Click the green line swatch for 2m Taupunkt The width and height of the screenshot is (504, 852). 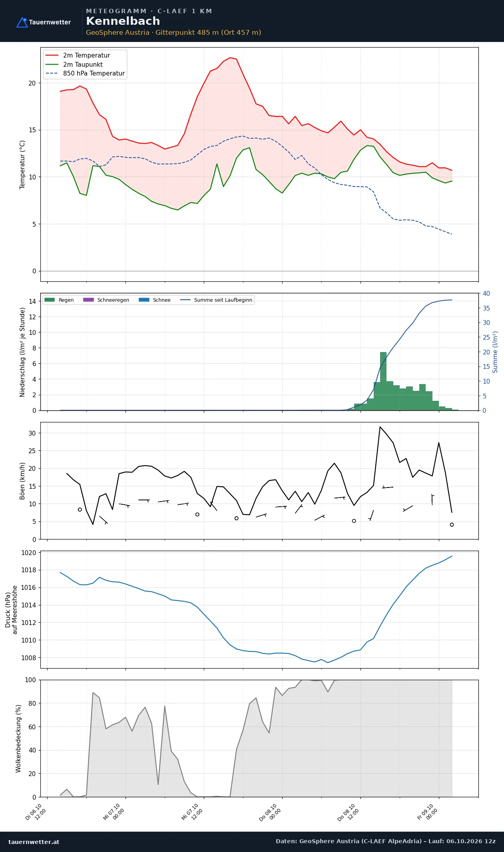(52, 64)
